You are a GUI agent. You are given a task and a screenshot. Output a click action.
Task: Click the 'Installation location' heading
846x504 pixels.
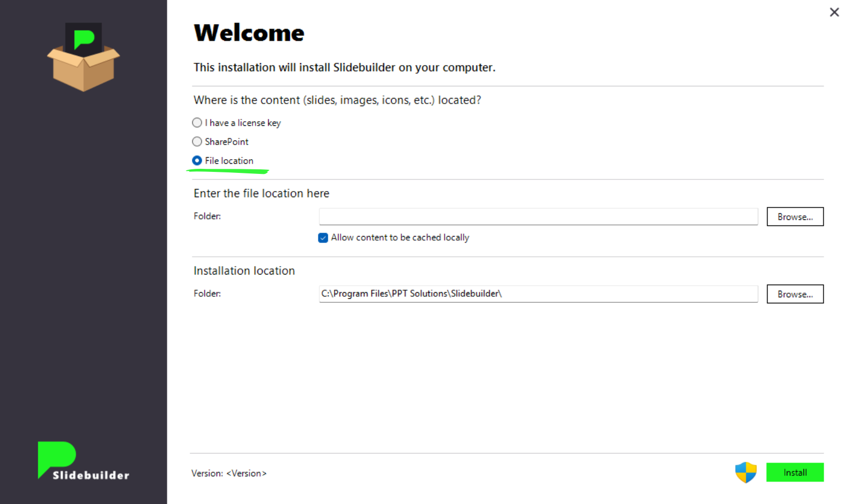click(244, 270)
